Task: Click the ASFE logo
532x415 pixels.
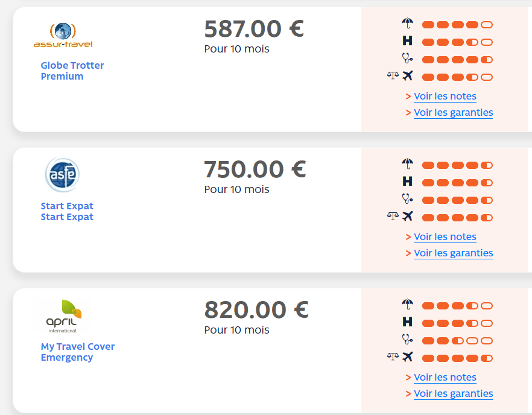Action: pos(62,175)
